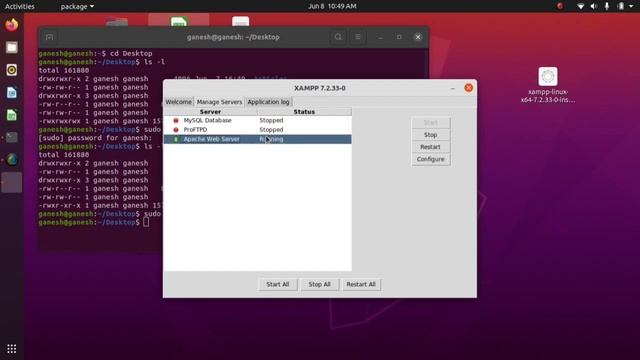Click the Server column header

tap(210, 112)
